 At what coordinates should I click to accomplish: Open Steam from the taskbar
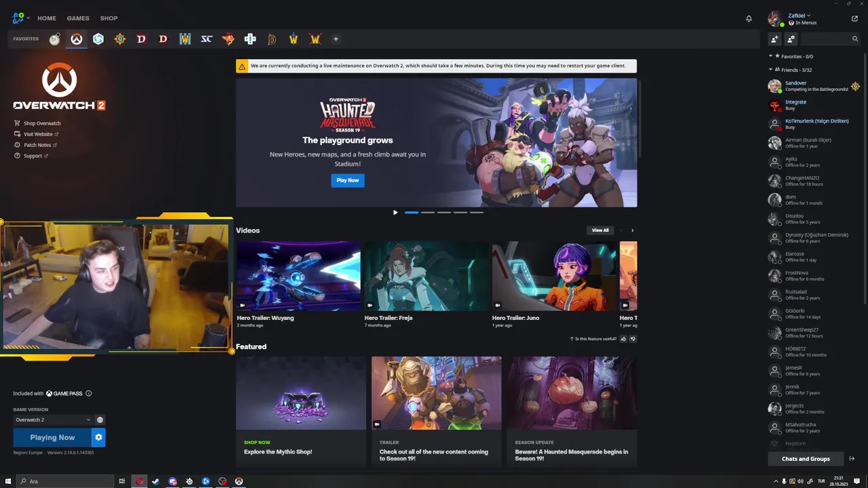click(x=155, y=481)
